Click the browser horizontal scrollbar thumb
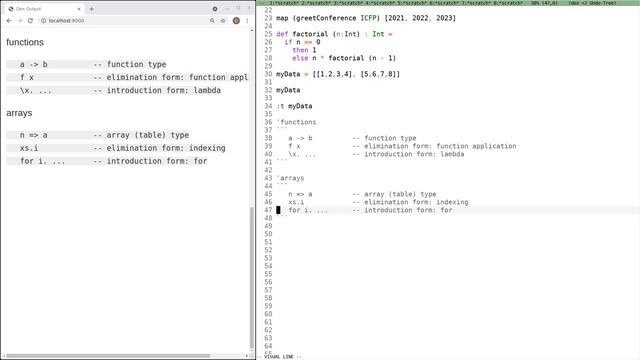Image resolution: width=640 pixels, height=360 pixels. (107, 356)
